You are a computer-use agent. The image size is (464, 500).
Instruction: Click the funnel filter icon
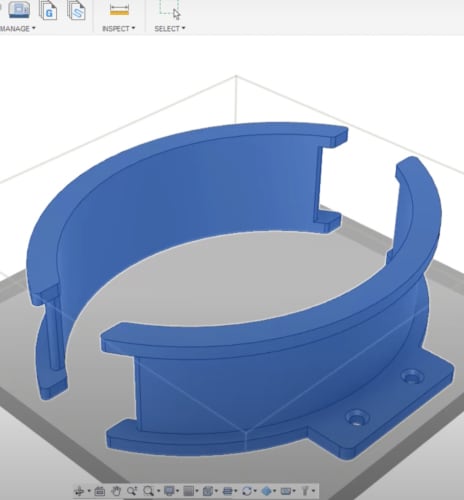click(305, 491)
